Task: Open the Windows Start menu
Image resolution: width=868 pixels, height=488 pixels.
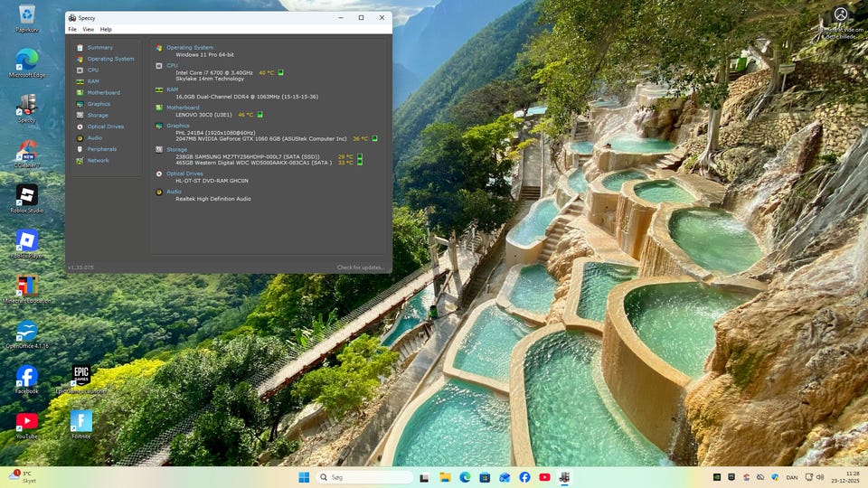Action: pyautogui.click(x=303, y=477)
